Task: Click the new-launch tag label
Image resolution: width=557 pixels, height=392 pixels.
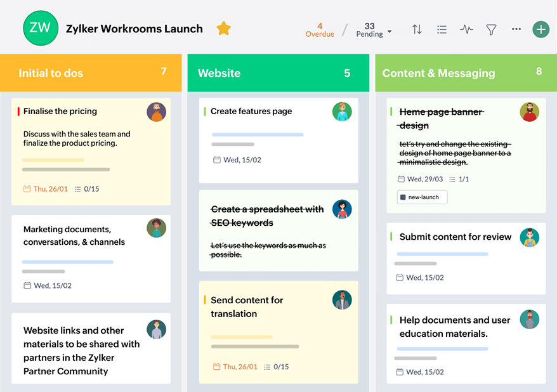Action: [x=422, y=197]
